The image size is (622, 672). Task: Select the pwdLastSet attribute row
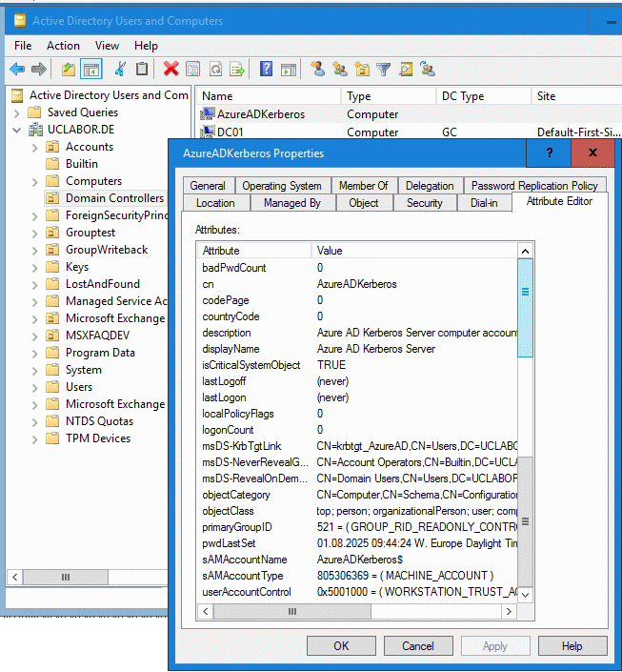tap(358, 543)
